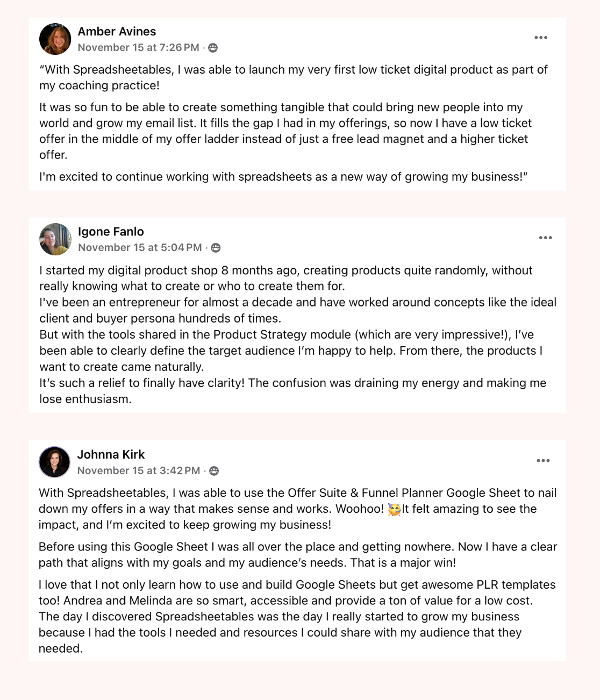Image resolution: width=600 pixels, height=700 pixels.
Task: Click Amber Avines' profile picture
Action: click(55, 39)
